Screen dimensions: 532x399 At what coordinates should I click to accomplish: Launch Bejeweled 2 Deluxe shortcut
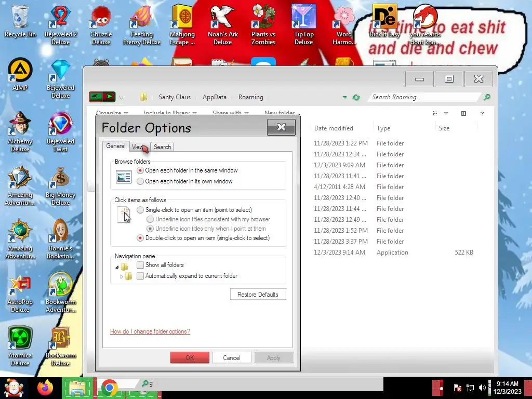(60, 24)
